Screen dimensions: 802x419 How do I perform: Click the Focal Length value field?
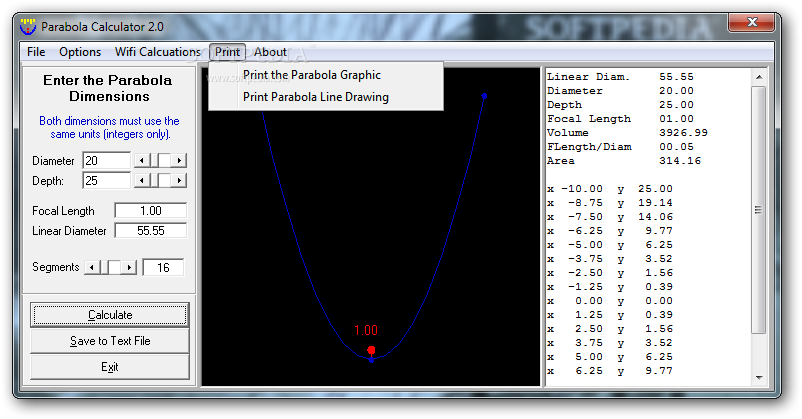point(151,211)
